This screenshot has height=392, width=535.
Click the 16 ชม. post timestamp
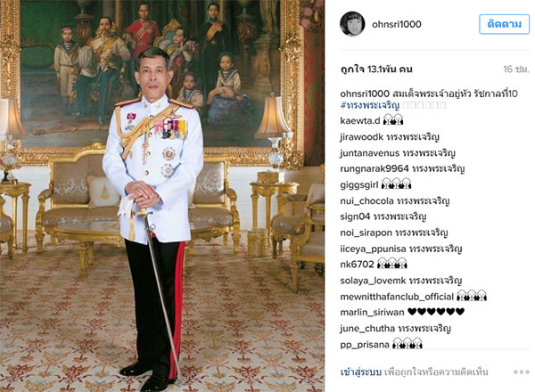point(516,69)
